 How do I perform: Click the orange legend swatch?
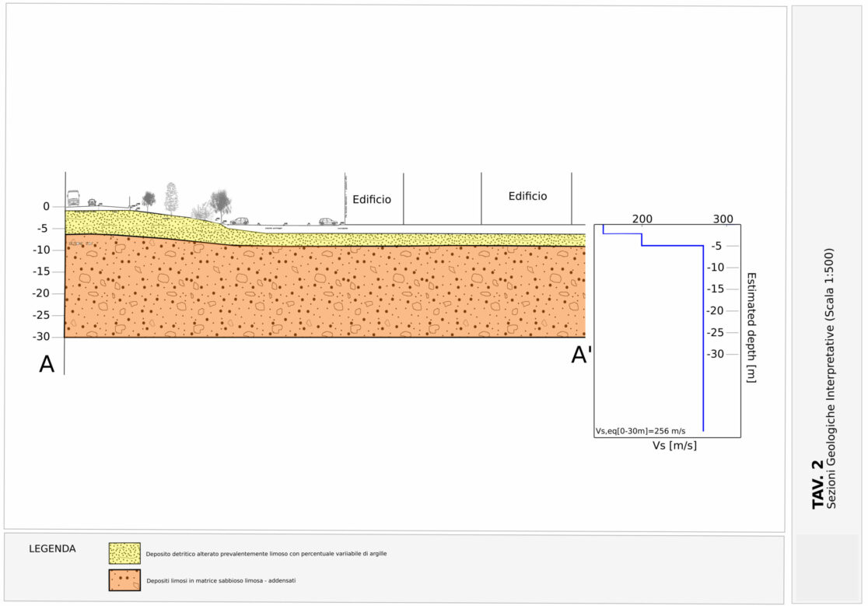[124, 580]
